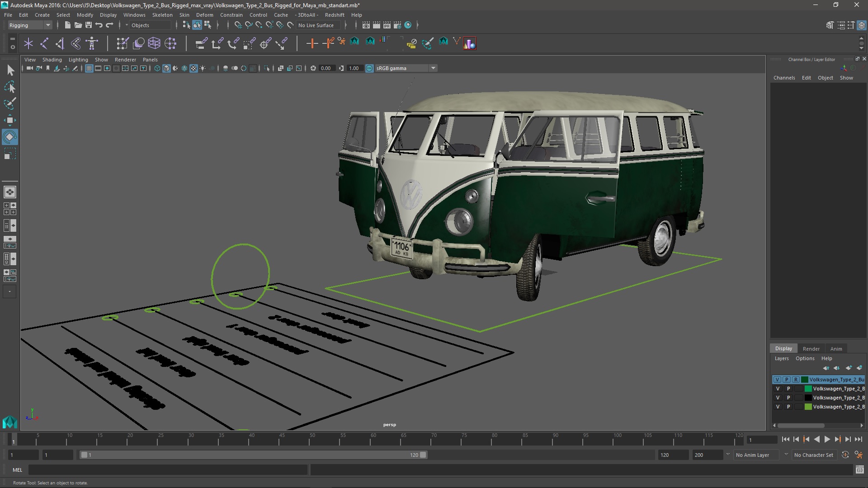The width and height of the screenshot is (868, 488).
Task: Select the arrow Select tool
Action: (x=10, y=70)
